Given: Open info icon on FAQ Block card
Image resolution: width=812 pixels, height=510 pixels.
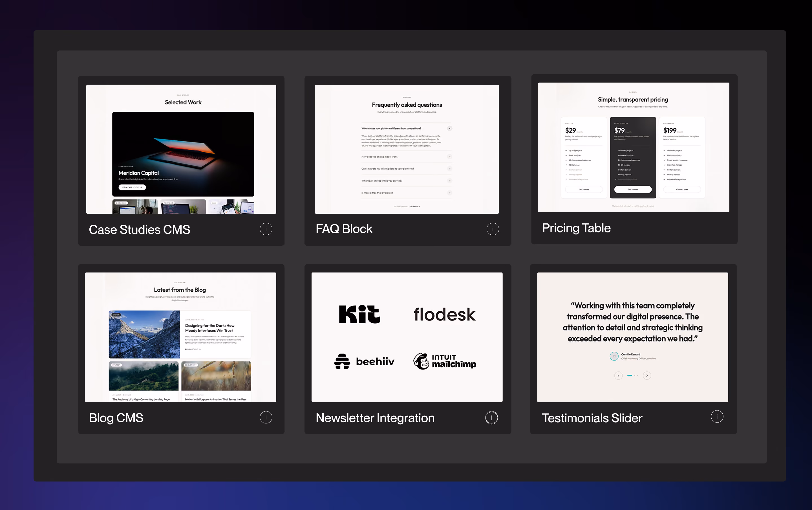Looking at the screenshot, I should (493, 229).
